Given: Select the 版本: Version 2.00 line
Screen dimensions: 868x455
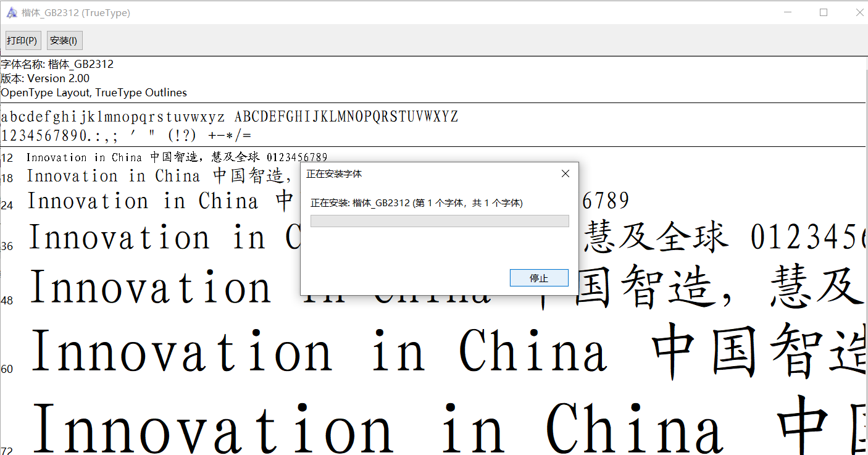Looking at the screenshot, I should pos(45,78).
